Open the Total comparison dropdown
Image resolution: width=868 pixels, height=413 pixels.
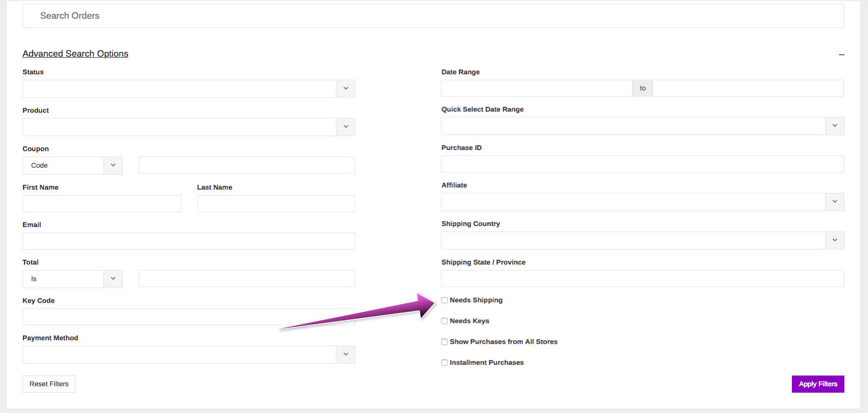point(72,279)
